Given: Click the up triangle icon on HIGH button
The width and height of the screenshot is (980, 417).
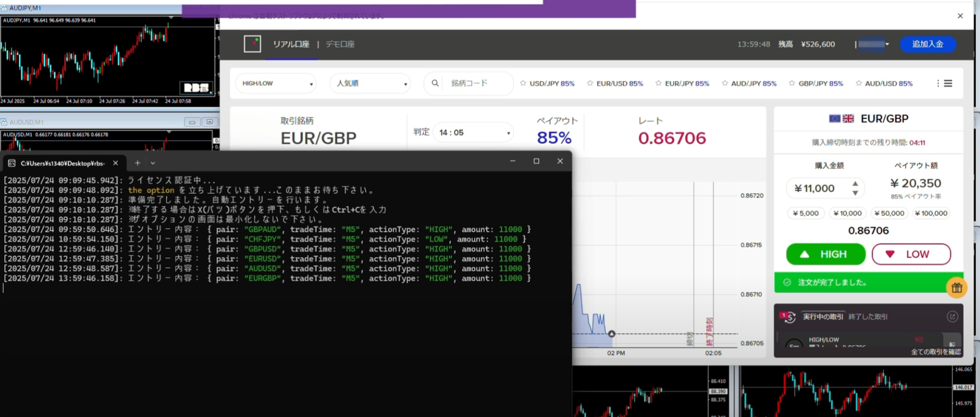Looking at the screenshot, I should point(805,254).
